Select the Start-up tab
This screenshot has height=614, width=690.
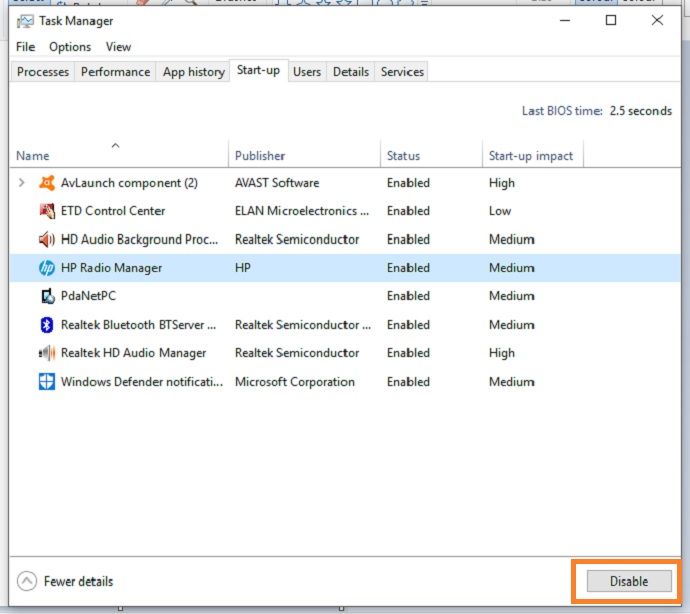[258, 70]
